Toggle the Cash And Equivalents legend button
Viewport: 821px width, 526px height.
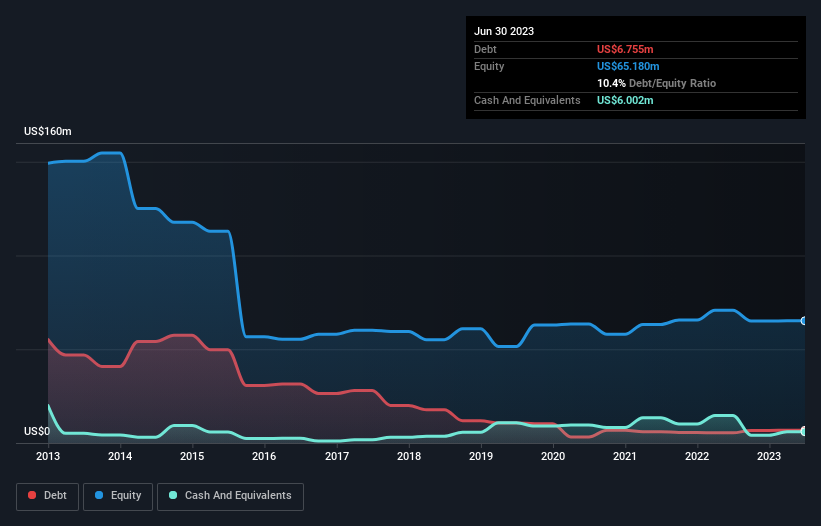(x=230, y=496)
